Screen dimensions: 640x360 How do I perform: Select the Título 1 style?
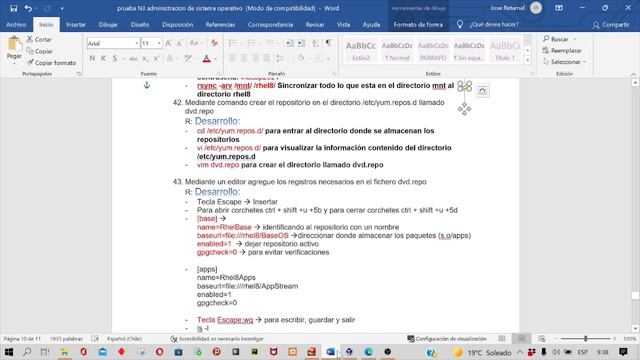click(x=505, y=50)
